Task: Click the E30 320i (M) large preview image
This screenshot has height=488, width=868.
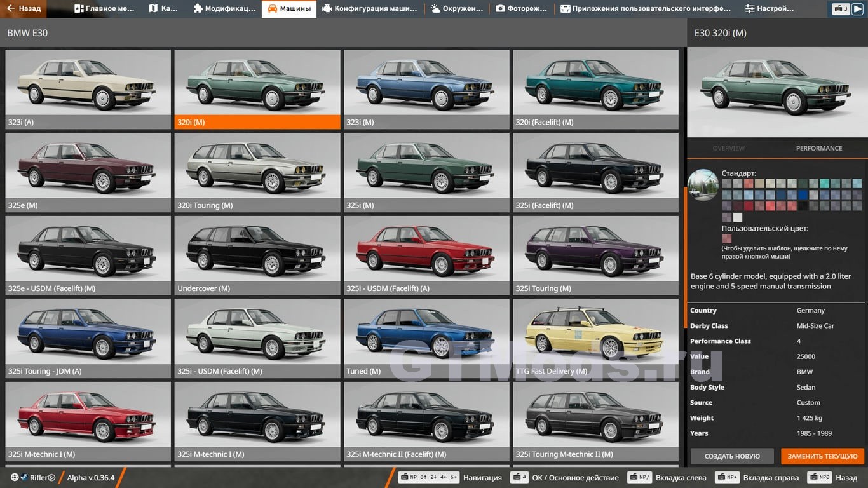Action: [x=777, y=92]
